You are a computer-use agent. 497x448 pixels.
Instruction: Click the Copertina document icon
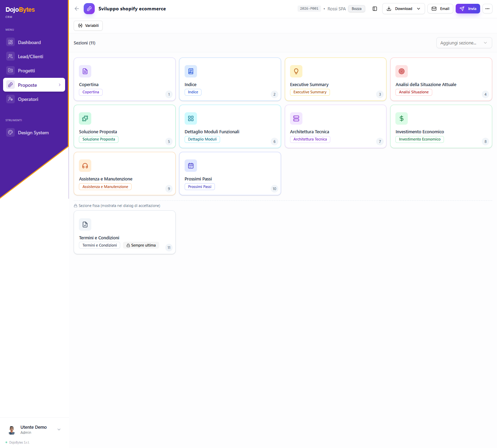click(x=85, y=71)
